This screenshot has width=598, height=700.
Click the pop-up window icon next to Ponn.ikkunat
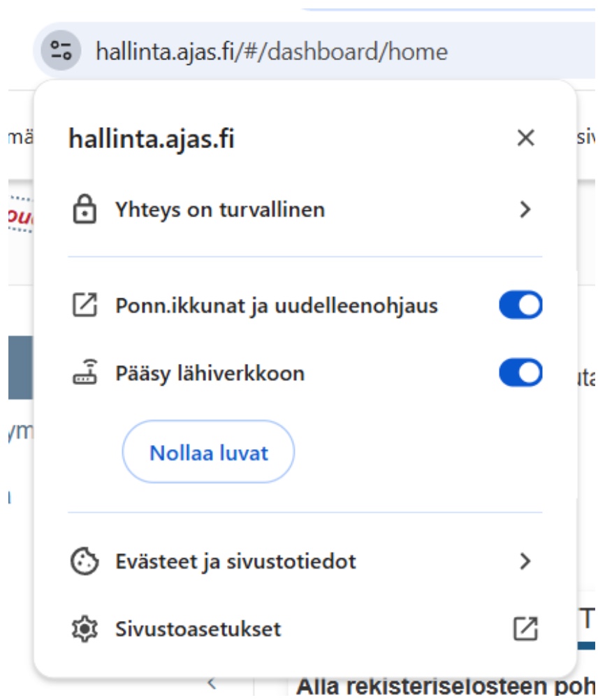coord(85,305)
